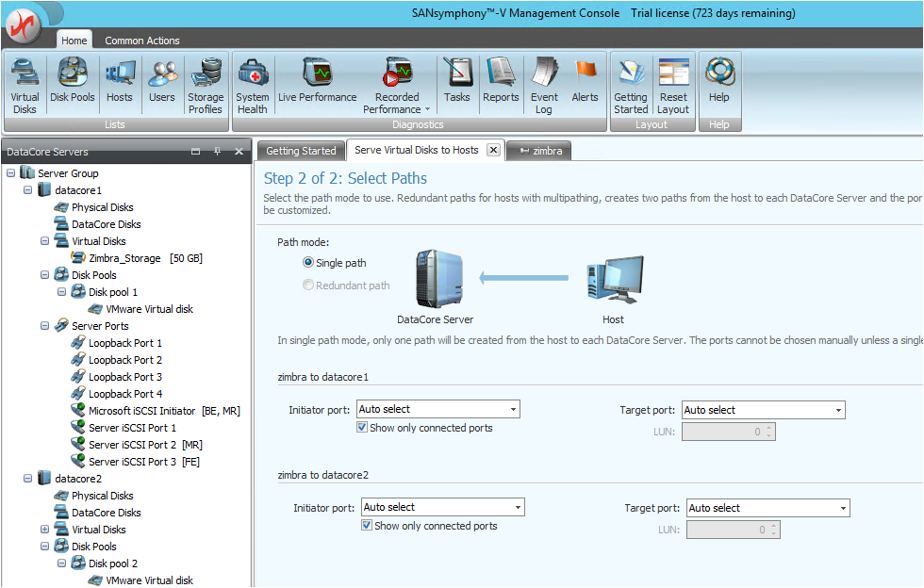This screenshot has width=924, height=588.
Task: Select VMware Virtual disk under Disk pool 1
Action: coord(140,309)
